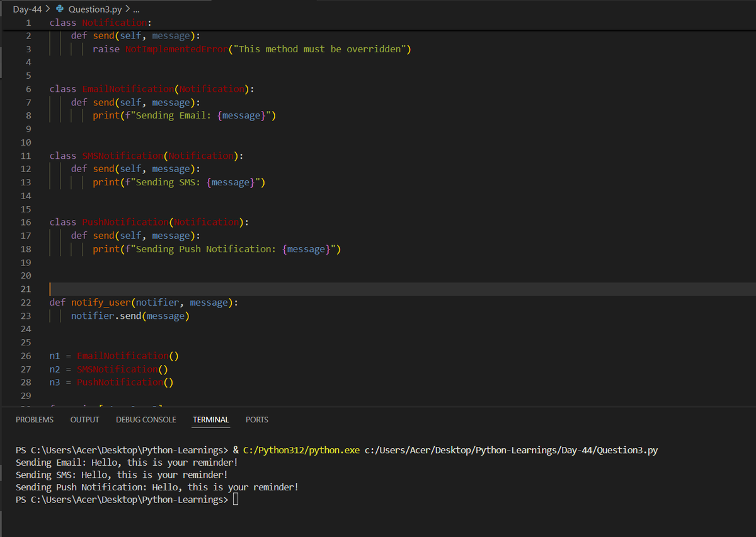Viewport: 756px width, 537px height.
Task: Click NotImplementedError on line 3
Action: tap(176, 49)
